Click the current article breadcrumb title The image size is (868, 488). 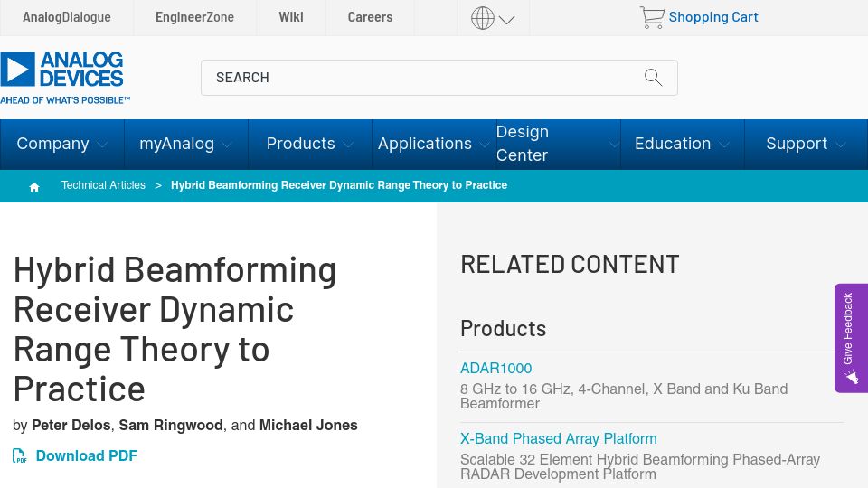339,185
